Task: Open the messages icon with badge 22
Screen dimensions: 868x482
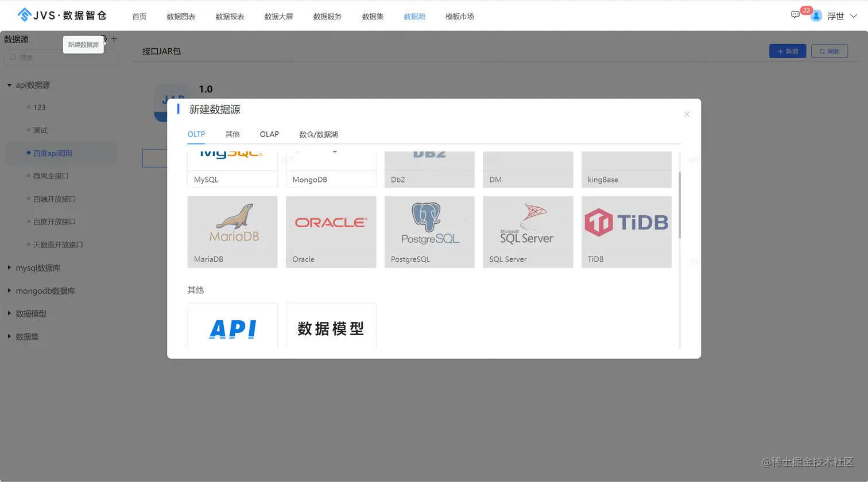Action: (795, 15)
